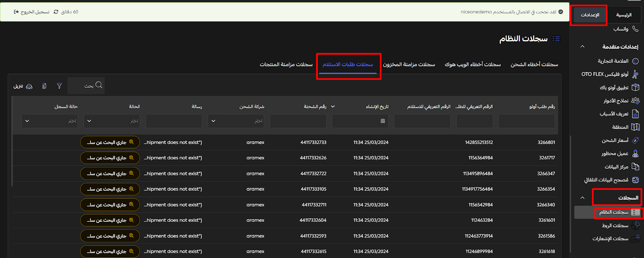Open automatic data corrector (مُصحح البيانات التلقائي)
The image size is (644, 258).
(x=611, y=180)
